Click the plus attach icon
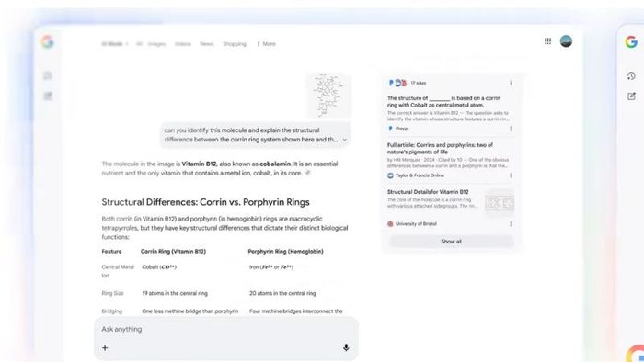This screenshot has height=362, width=644. click(105, 347)
